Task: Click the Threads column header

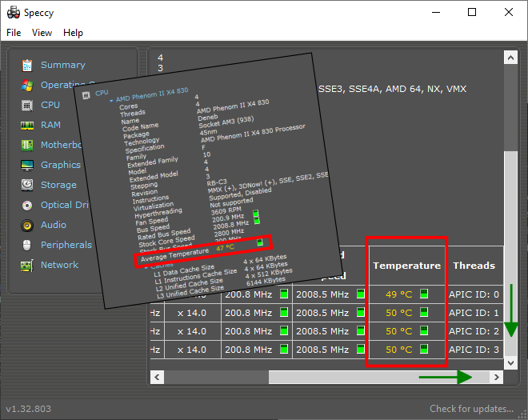Action: click(x=474, y=266)
